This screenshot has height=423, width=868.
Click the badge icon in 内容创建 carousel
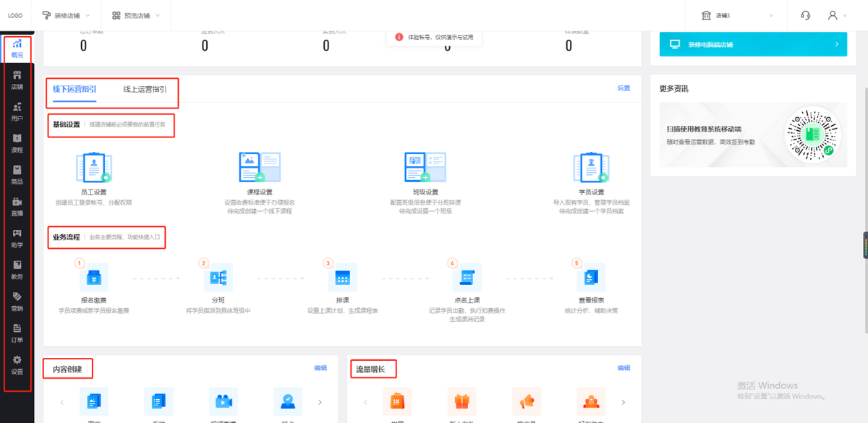click(x=288, y=401)
